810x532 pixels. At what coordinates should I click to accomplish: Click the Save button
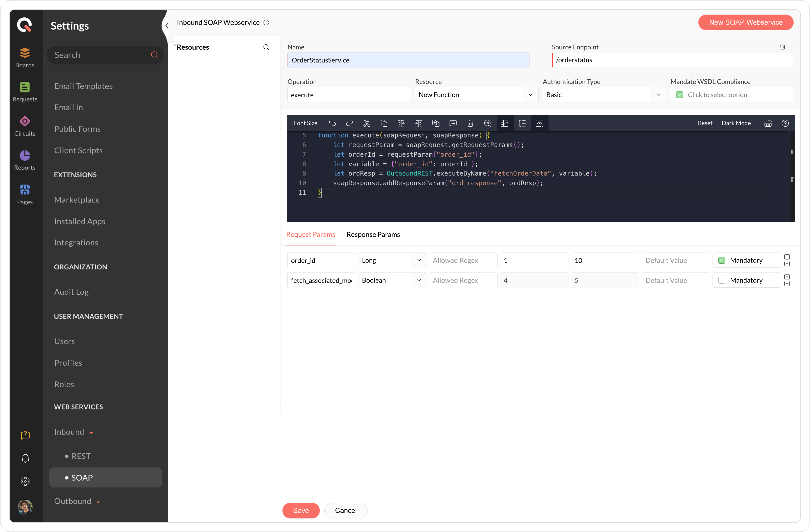(300, 510)
